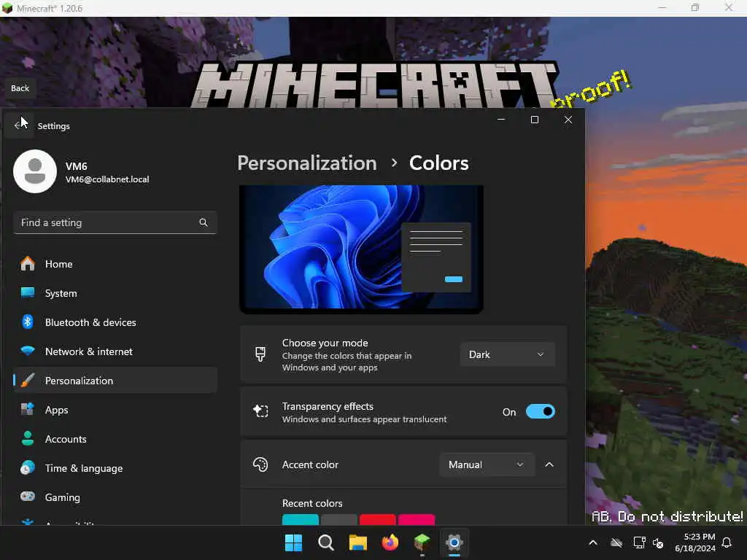The image size is (747, 560).
Task: Open the clock showing 5:23 PM
Action: [x=695, y=542]
